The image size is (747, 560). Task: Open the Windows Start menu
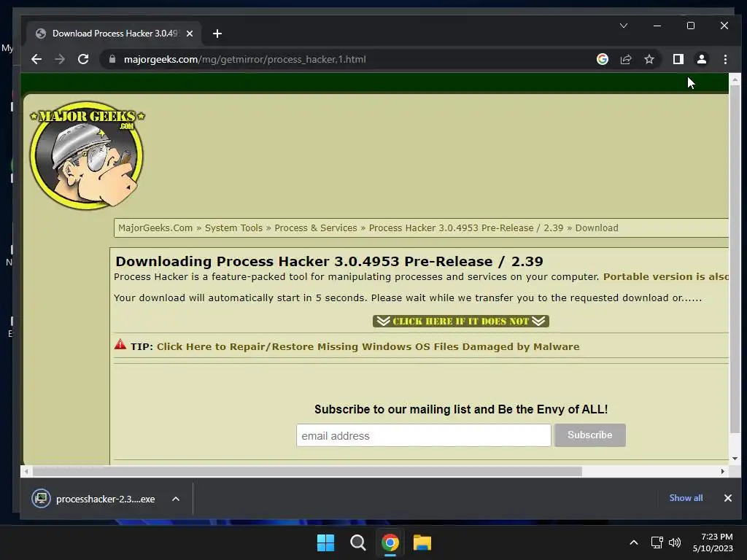coord(325,542)
